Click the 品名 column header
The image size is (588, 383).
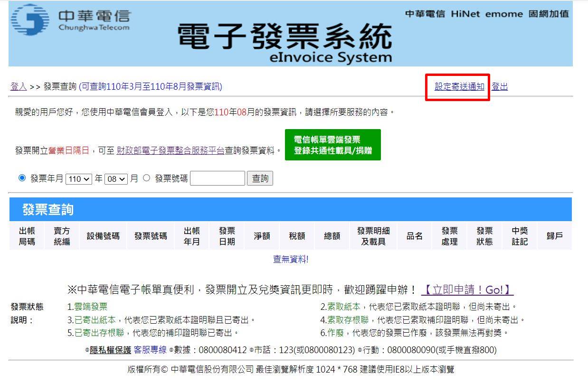coord(415,236)
